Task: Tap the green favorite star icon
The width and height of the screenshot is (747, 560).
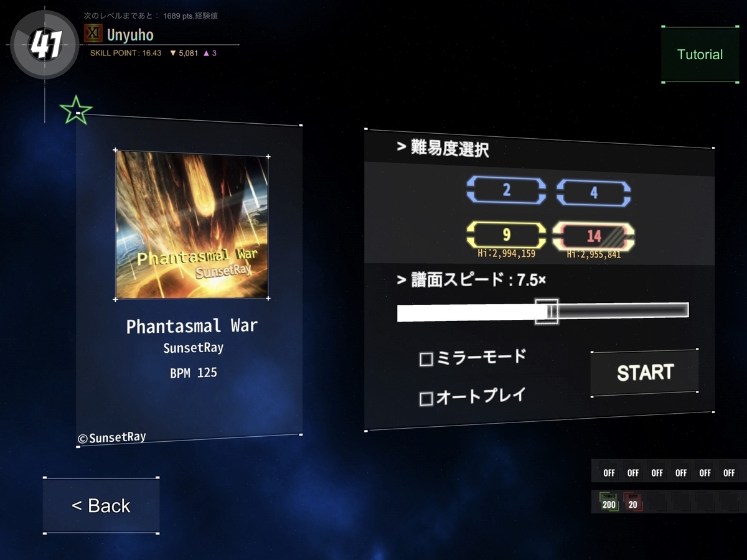Action: [76, 111]
